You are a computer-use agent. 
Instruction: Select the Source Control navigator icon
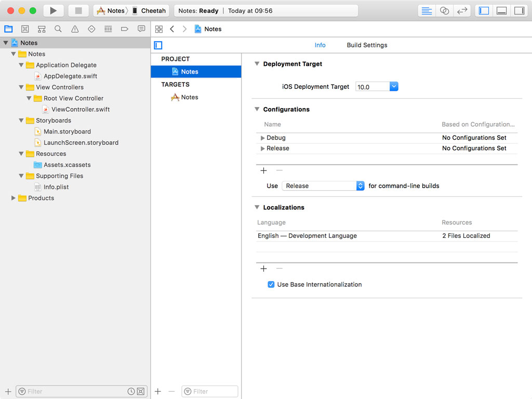[41, 29]
